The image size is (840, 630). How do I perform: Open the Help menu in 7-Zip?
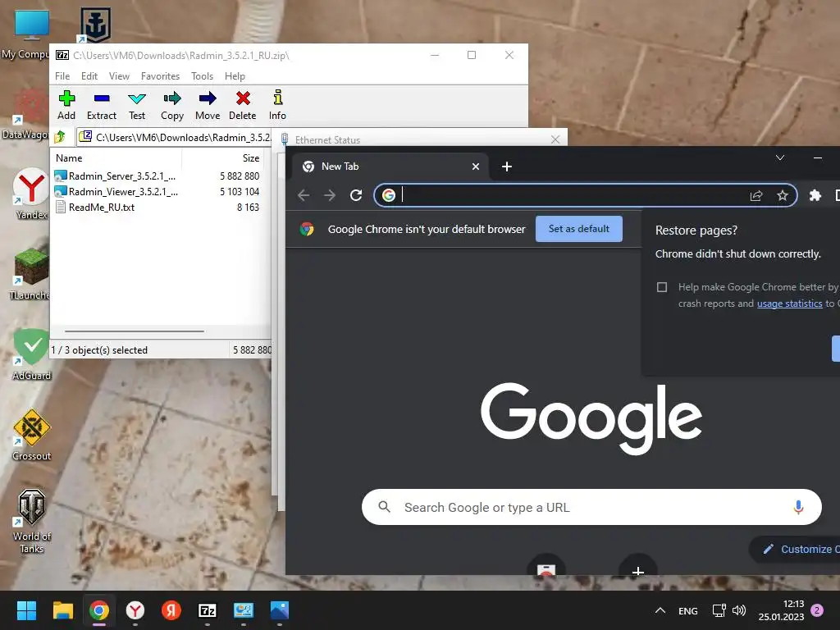tap(235, 76)
